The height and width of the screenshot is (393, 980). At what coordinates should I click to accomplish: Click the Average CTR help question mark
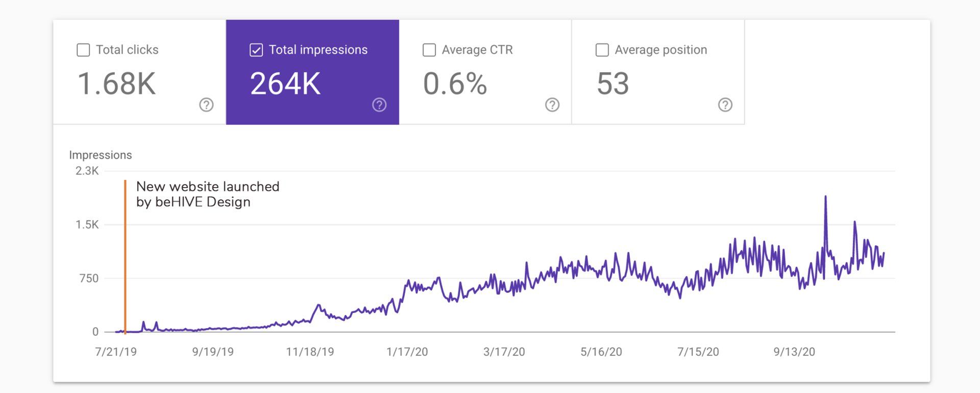point(552,105)
